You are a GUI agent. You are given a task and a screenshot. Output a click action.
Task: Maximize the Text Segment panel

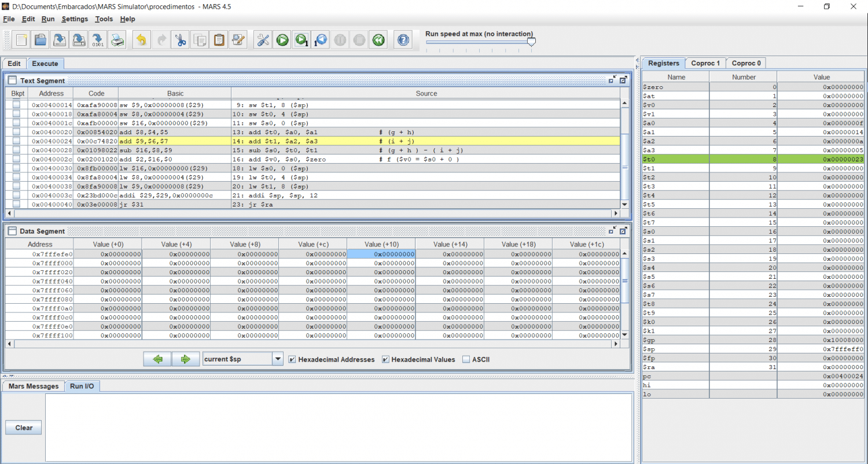pos(623,80)
